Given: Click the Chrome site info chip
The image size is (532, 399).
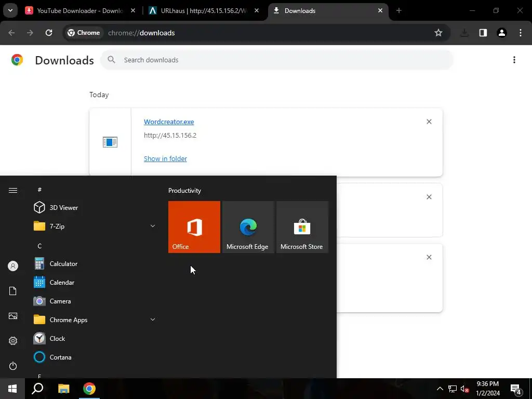Looking at the screenshot, I should click(84, 33).
